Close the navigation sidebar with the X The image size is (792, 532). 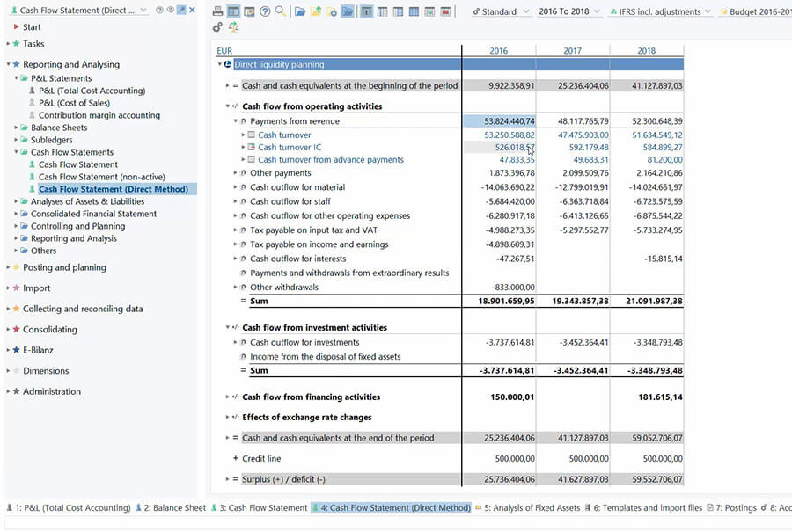pos(192,10)
